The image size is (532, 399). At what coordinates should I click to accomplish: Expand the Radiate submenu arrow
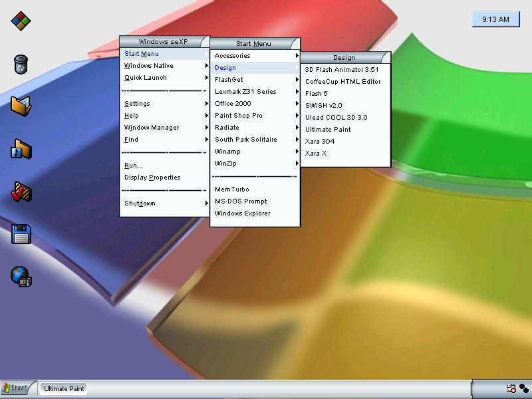click(297, 128)
